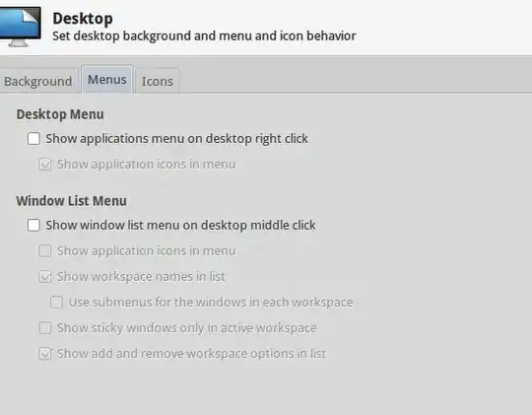Uncheck Show add and remove workspace options
The width and height of the screenshot is (532, 415).
(45, 354)
